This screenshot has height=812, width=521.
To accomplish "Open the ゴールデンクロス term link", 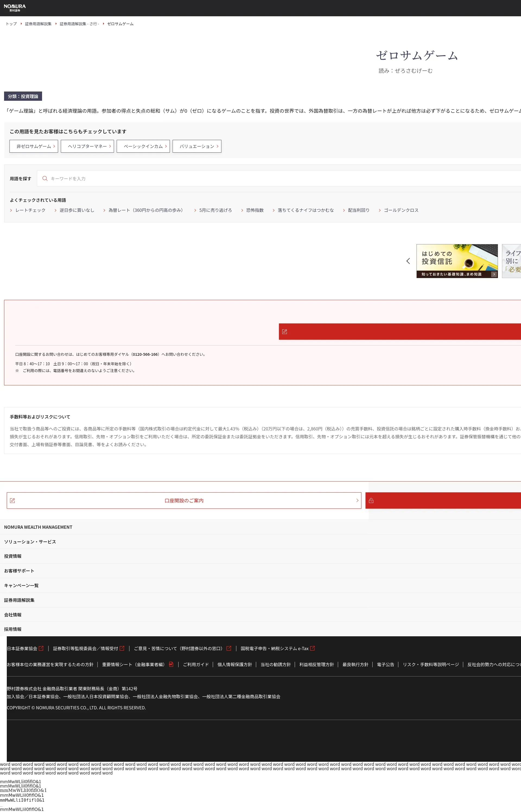I will (x=401, y=210).
